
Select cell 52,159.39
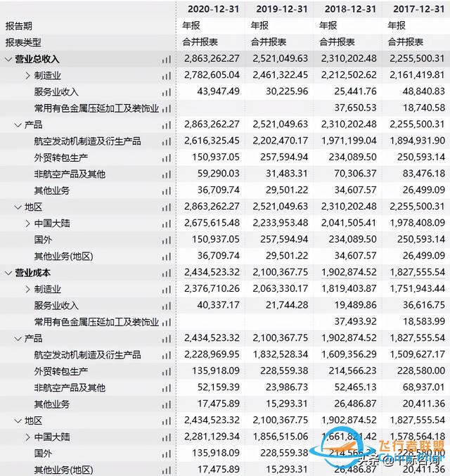[218, 387]
